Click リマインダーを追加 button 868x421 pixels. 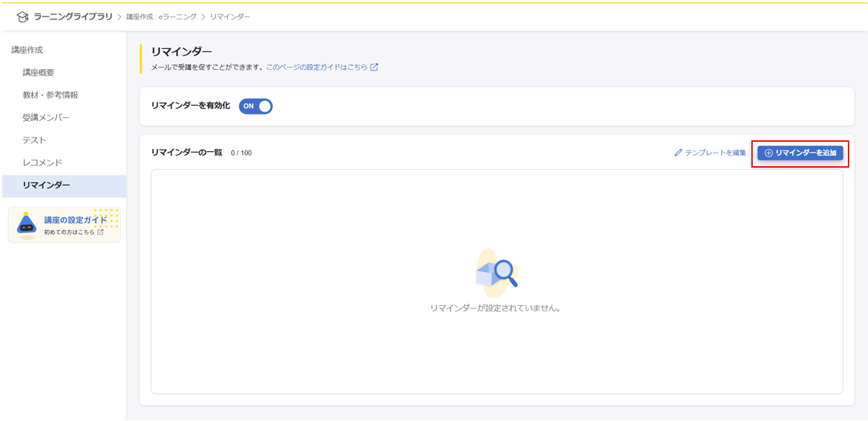point(800,153)
